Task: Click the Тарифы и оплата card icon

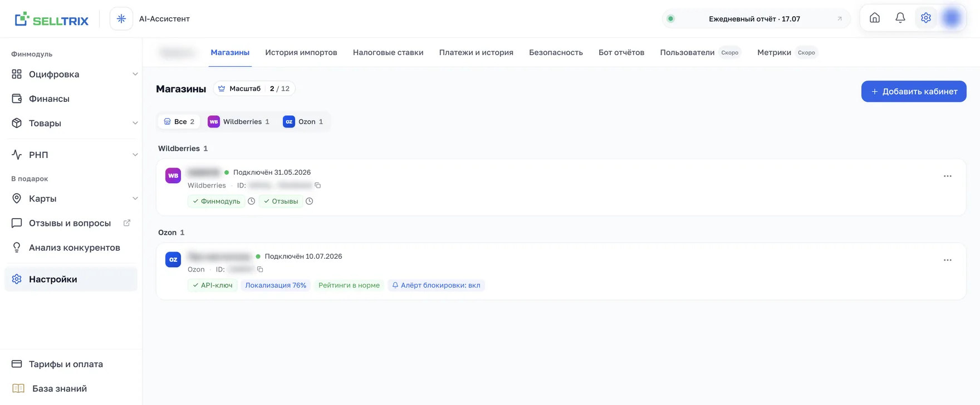Action: [17, 364]
